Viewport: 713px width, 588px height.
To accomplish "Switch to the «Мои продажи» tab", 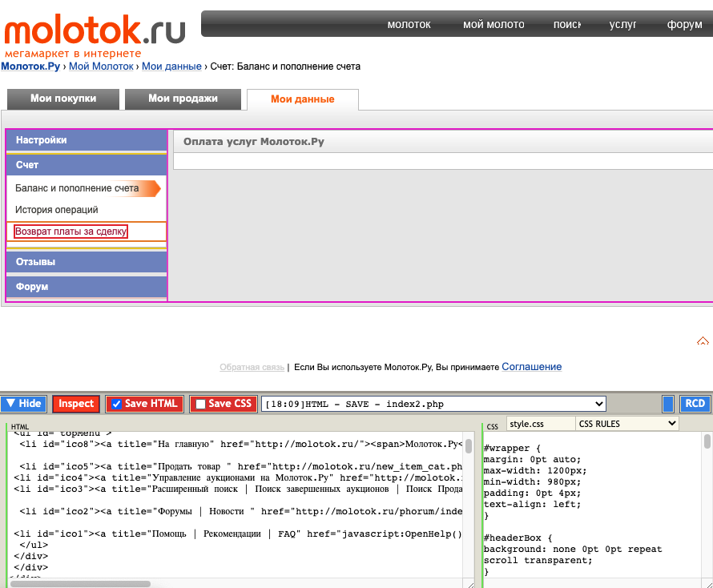I will [183, 99].
